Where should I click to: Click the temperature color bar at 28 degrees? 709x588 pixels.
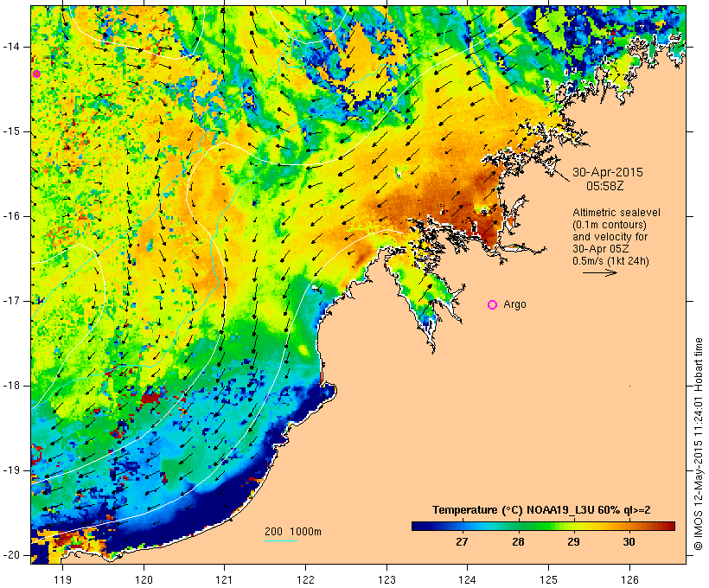coord(518,526)
